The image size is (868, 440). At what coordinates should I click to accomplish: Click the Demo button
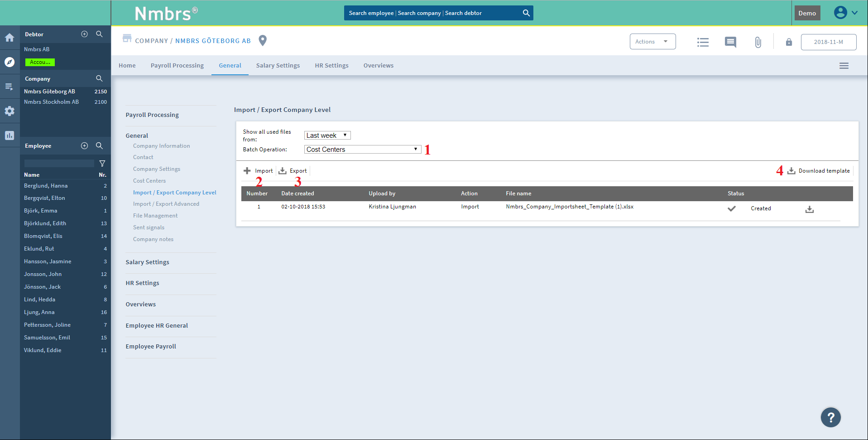point(807,13)
